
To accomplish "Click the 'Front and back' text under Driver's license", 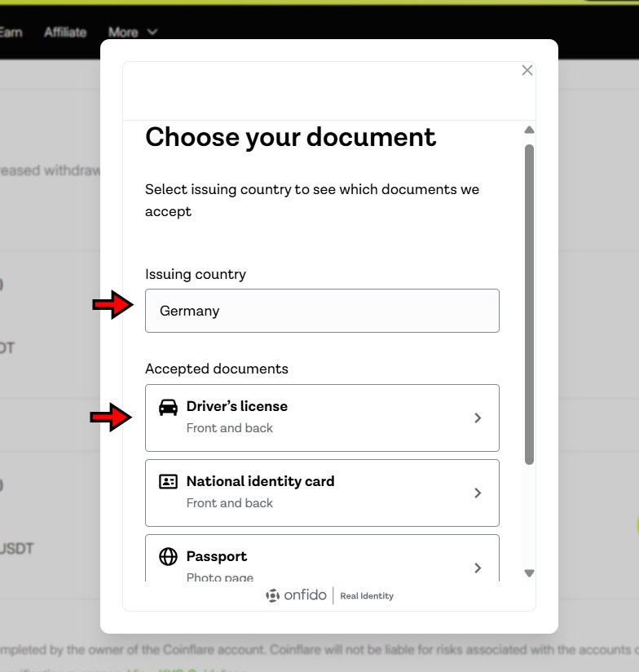I will (x=230, y=428).
